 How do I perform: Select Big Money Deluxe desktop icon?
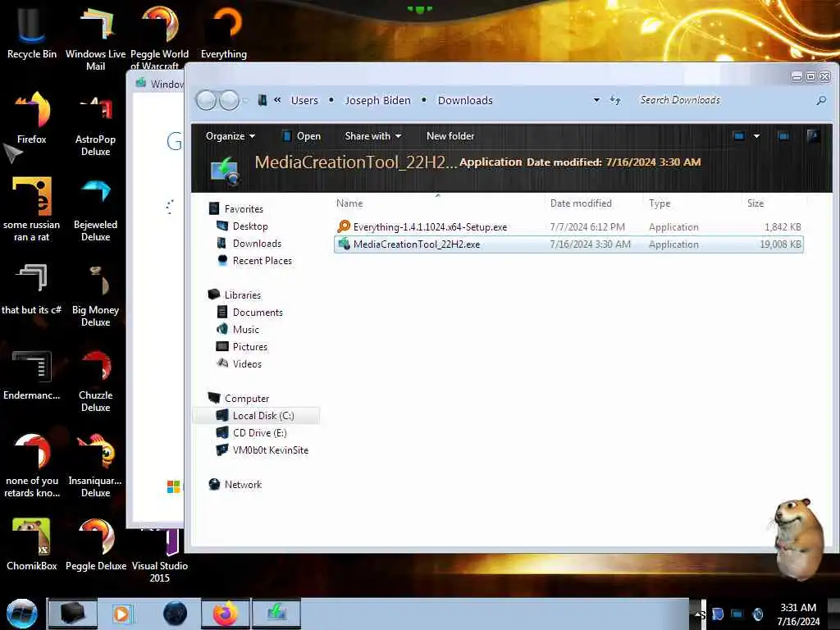tap(95, 294)
